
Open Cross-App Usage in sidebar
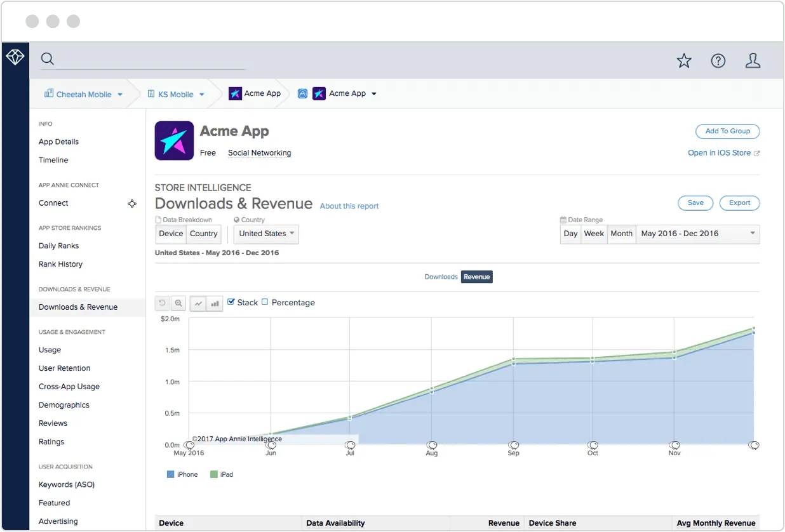(x=69, y=387)
